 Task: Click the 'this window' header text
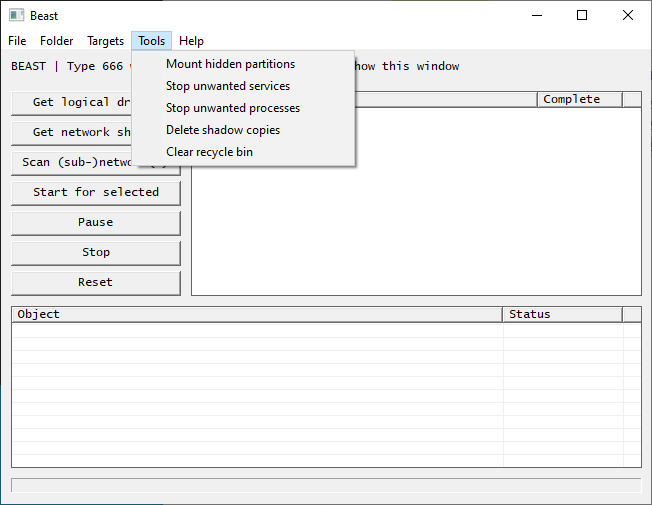pyautogui.click(x=420, y=66)
